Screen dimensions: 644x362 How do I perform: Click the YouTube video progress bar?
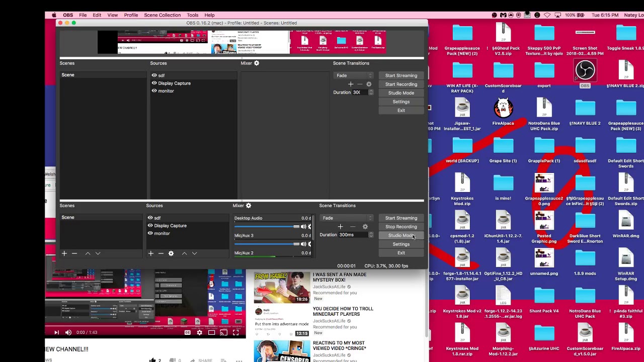[x=145, y=325]
